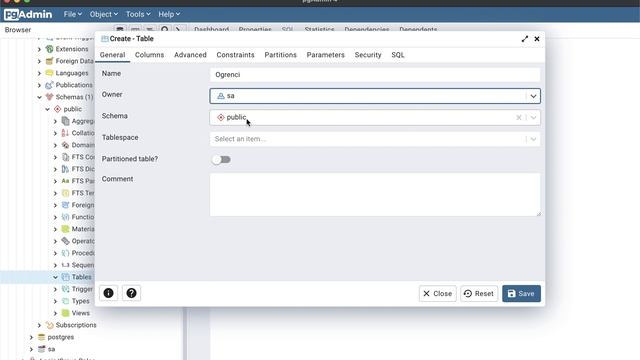Screen dimensions: 640x360
Task: Click the search objects magnifier icon in Browser toolbar
Action: coord(164,30)
